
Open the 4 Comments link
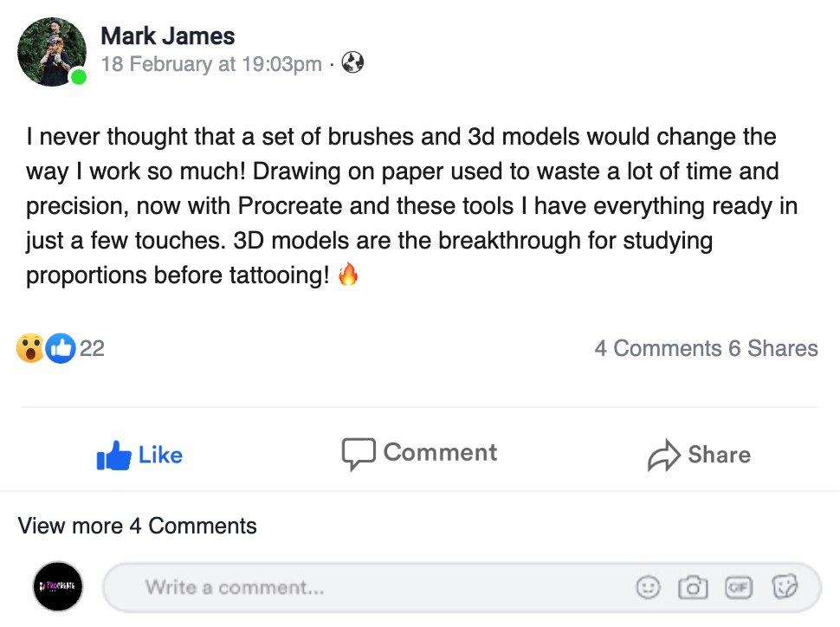(x=657, y=348)
